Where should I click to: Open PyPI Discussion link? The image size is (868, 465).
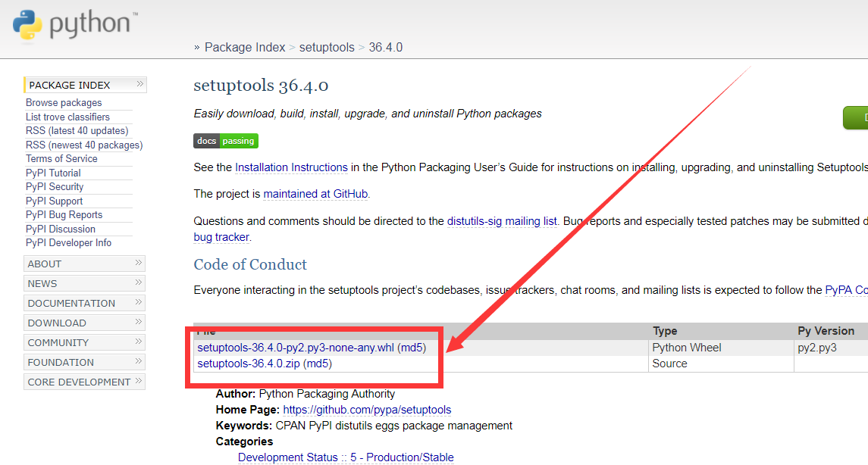(x=61, y=229)
